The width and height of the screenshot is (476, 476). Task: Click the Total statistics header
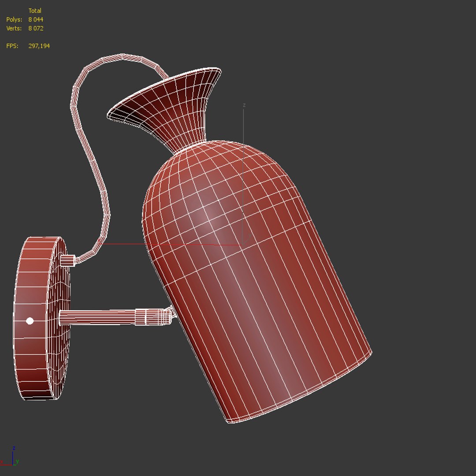[35, 11]
